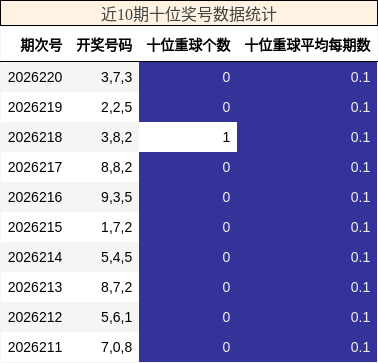Click the 0.1 average in row 2026215

coord(360,227)
